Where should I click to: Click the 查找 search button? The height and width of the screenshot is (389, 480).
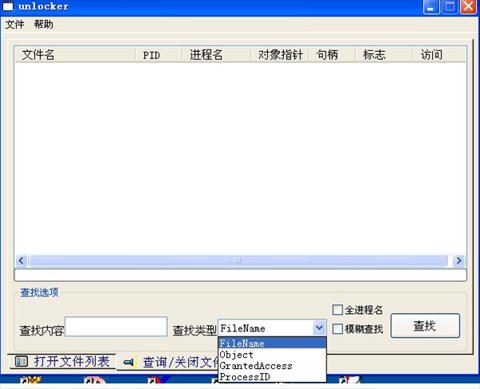(425, 326)
